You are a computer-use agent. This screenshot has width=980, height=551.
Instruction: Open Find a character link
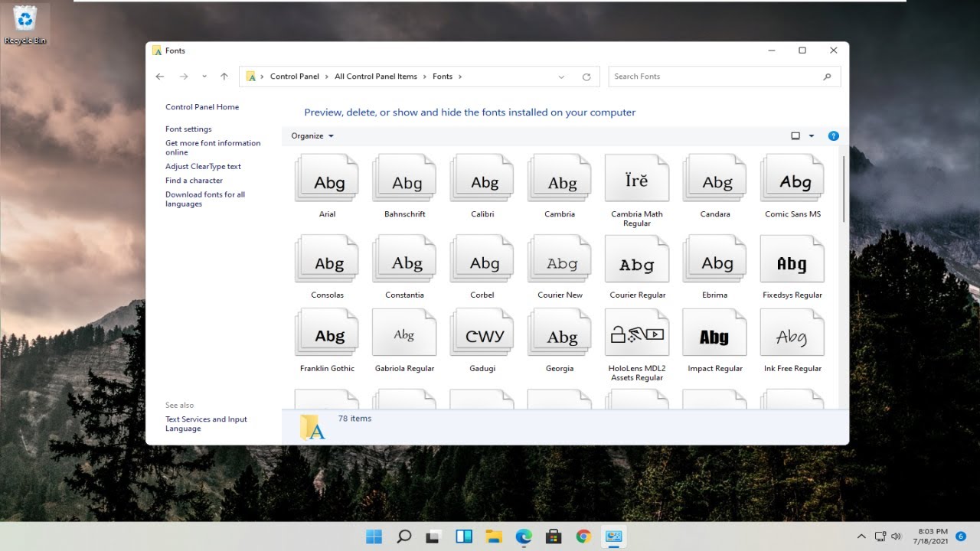coord(194,181)
